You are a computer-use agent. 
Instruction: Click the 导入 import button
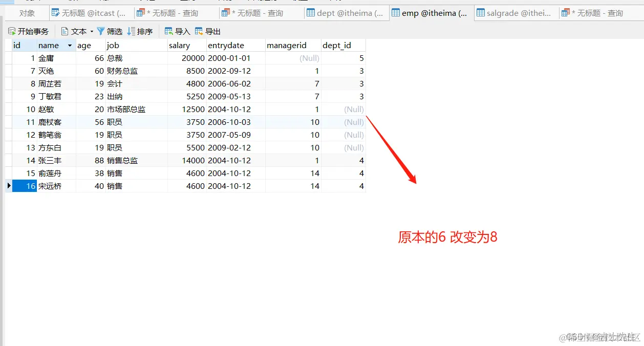coord(177,32)
